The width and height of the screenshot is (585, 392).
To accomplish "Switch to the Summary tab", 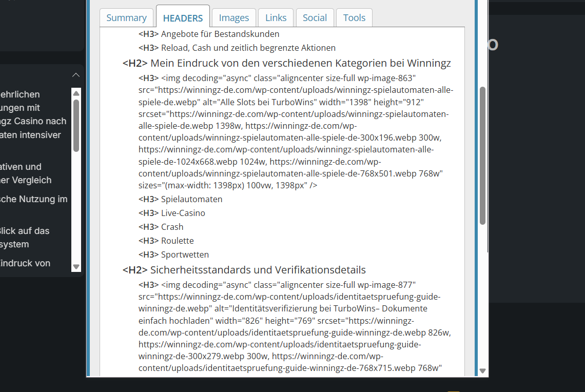I will coord(126,17).
